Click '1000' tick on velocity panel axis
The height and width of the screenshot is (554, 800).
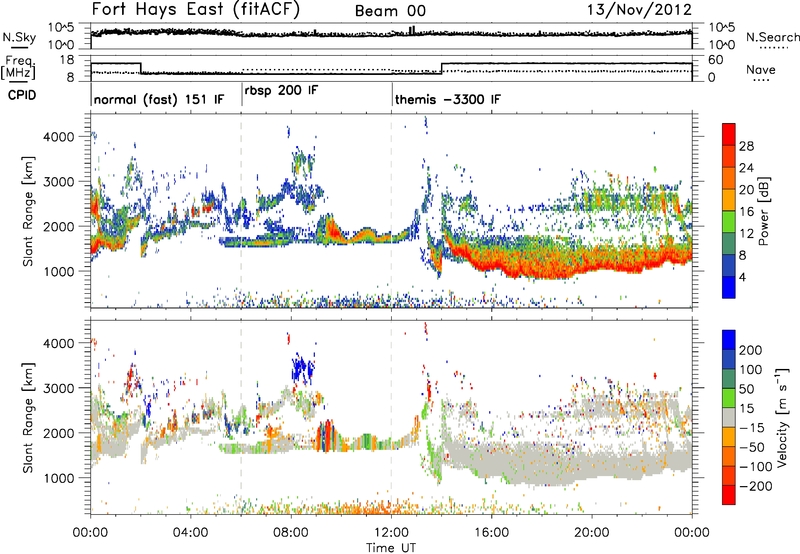click(x=58, y=478)
